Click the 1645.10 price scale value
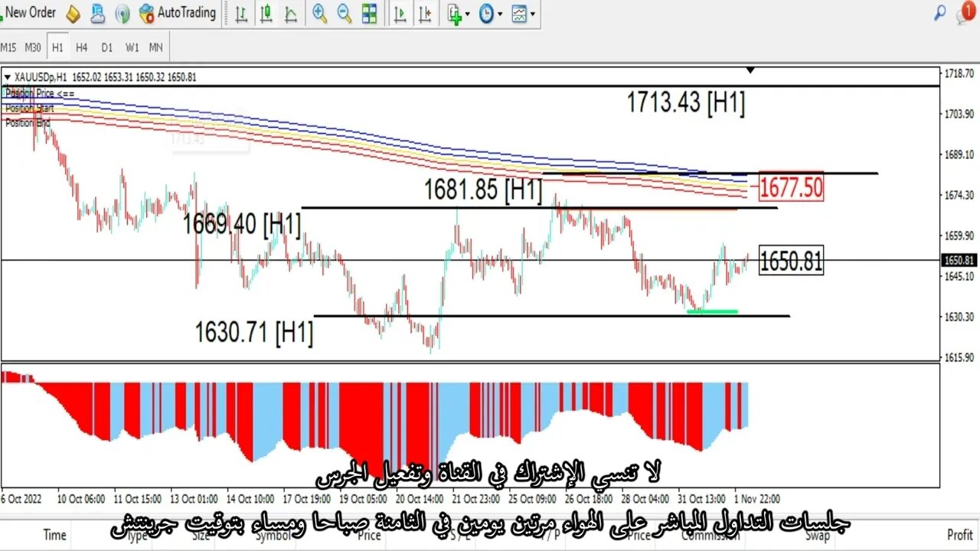Image resolution: width=980 pixels, height=551 pixels. point(959,276)
